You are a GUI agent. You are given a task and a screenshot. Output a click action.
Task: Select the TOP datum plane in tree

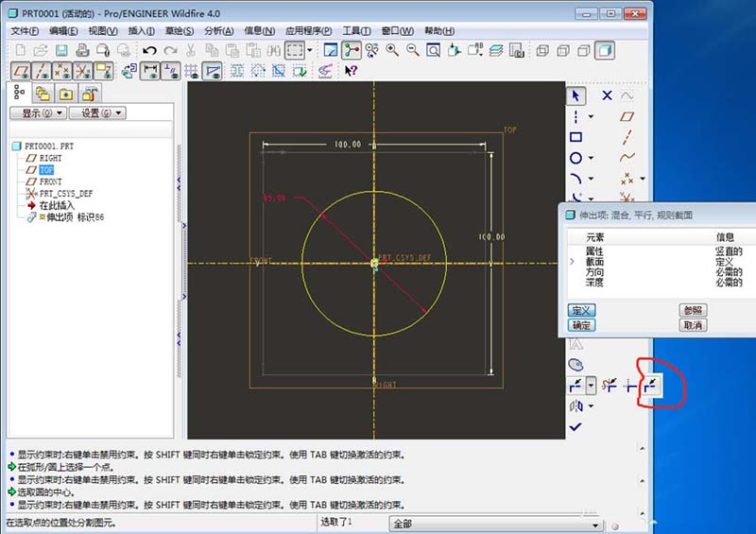pyautogui.click(x=46, y=170)
